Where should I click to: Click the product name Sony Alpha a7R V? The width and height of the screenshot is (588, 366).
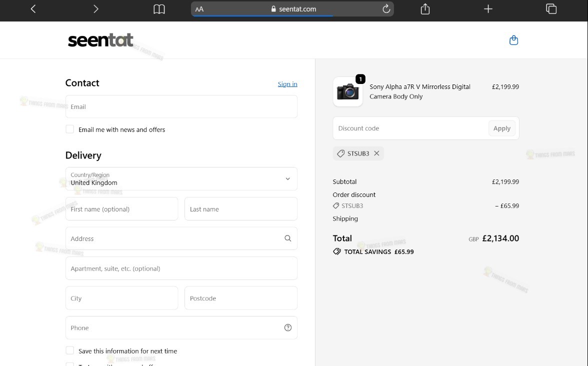click(419, 91)
